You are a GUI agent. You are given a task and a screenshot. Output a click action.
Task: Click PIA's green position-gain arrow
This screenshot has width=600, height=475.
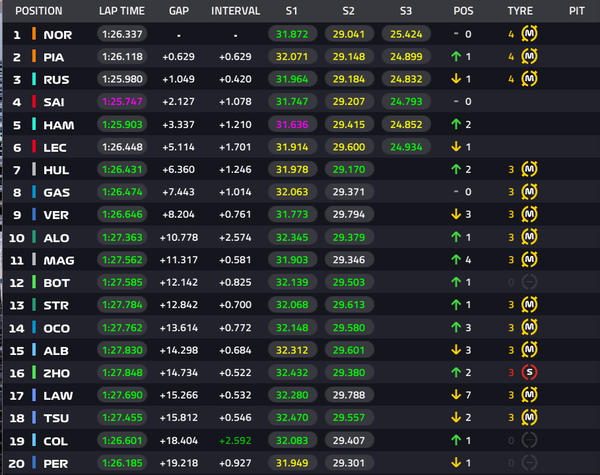pos(456,57)
